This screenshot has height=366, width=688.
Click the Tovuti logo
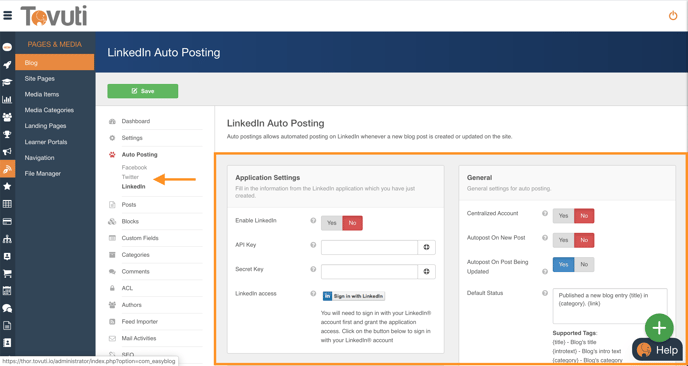pos(54,16)
